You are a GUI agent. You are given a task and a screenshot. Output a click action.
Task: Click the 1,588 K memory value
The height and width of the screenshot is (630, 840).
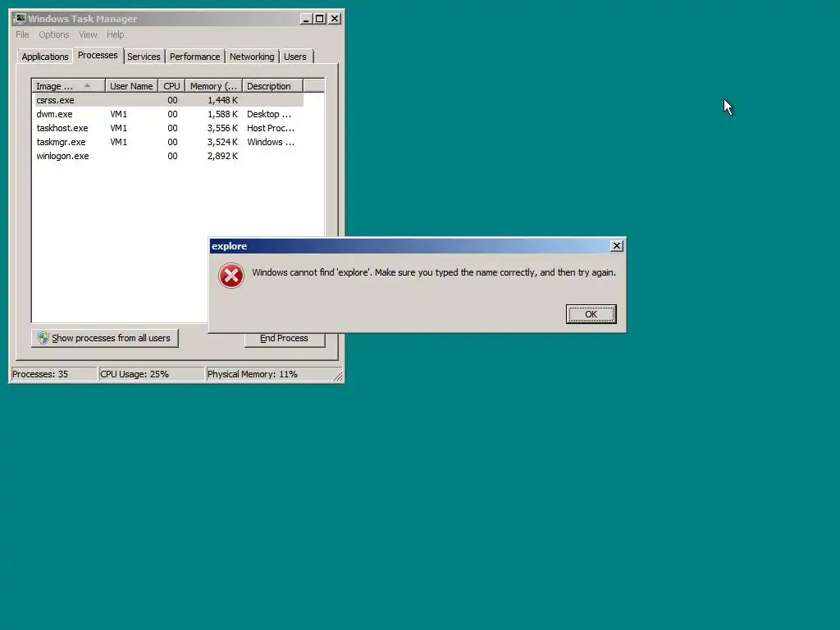point(222,114)
